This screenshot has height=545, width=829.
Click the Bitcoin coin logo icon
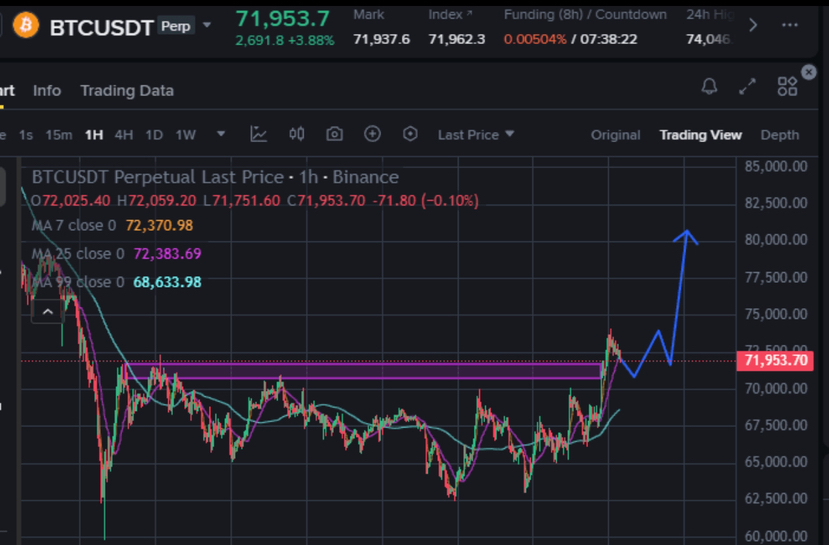click(25, 25)
